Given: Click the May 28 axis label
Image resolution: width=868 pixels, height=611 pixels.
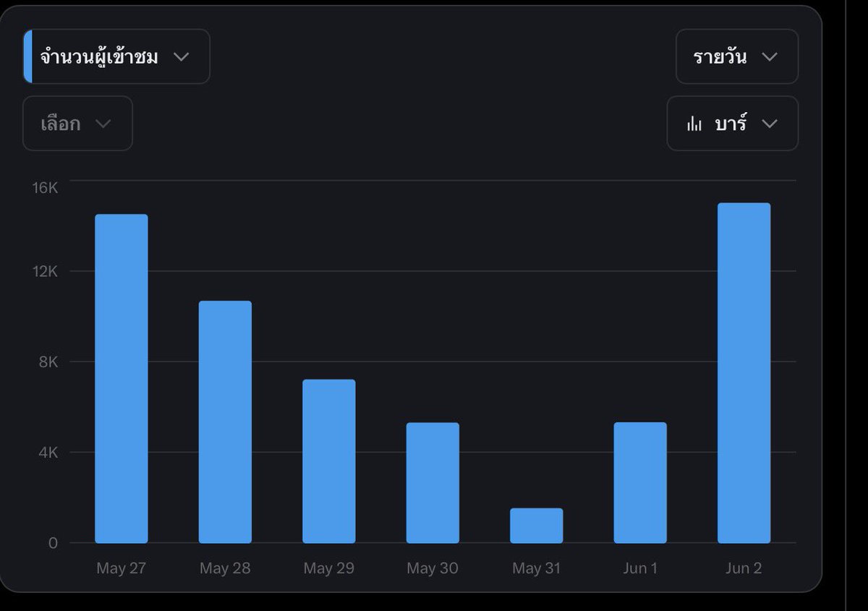Looking at the screenshot, I should pyautogui.click(x=225, y=568).
